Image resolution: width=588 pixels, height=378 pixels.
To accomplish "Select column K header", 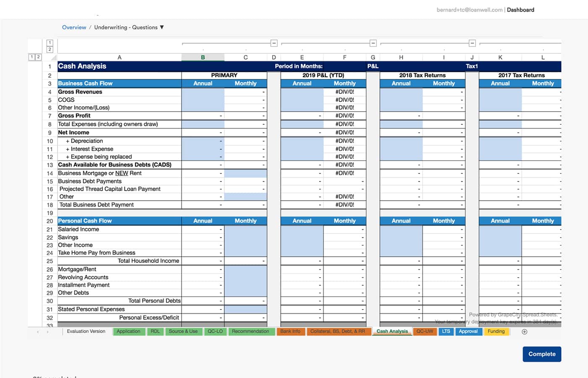I will (500, 58).
